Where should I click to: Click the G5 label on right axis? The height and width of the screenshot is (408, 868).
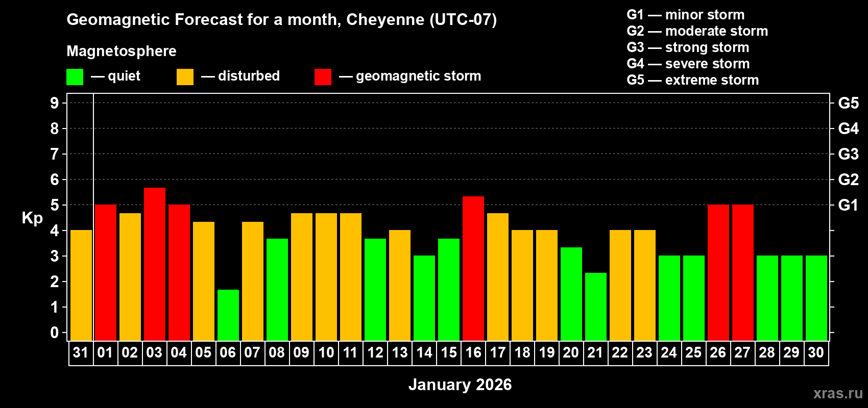[848, 103]
